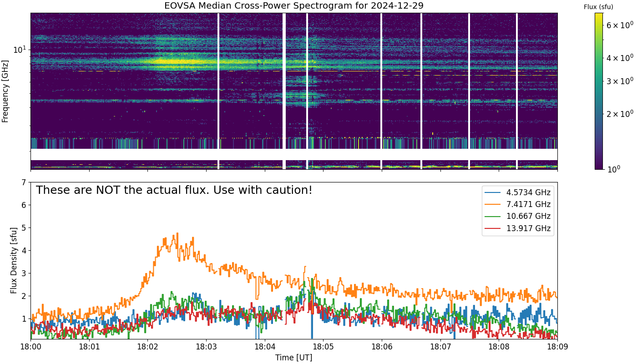The image size is (637, 364).
Task: Click the 'Frequency [GHz]' axis label
Action: point(5,91)
